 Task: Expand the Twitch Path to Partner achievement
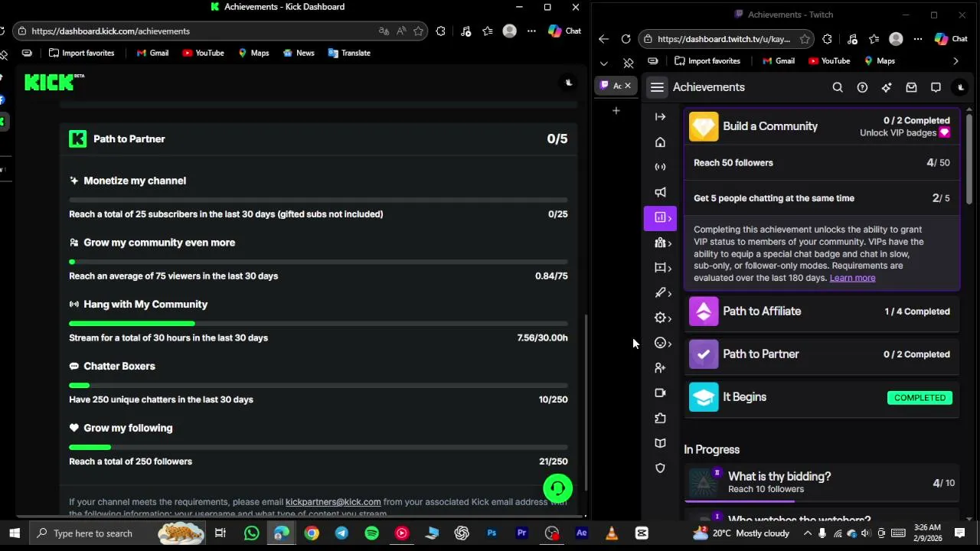[x=822, y=354]
